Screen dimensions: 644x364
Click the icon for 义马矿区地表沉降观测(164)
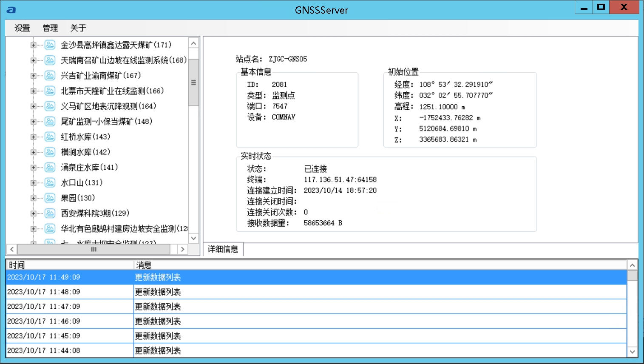coord(50,106)
